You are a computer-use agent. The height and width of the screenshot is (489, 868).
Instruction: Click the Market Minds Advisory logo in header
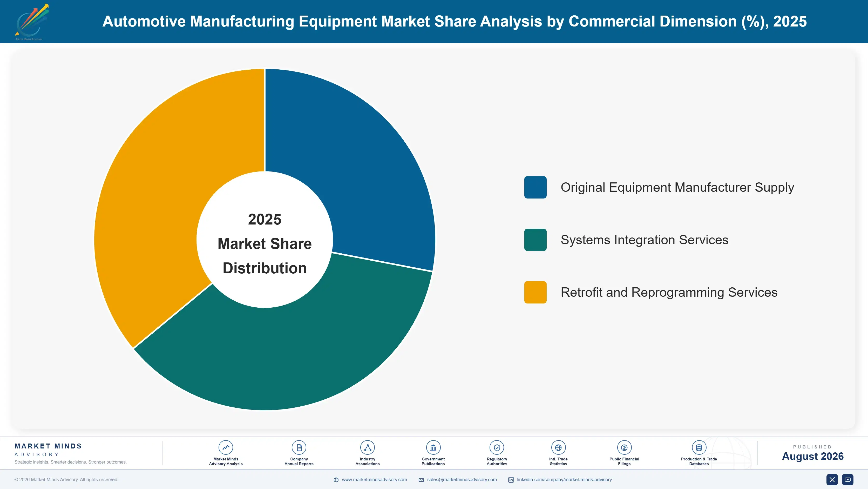coord(31,22)
